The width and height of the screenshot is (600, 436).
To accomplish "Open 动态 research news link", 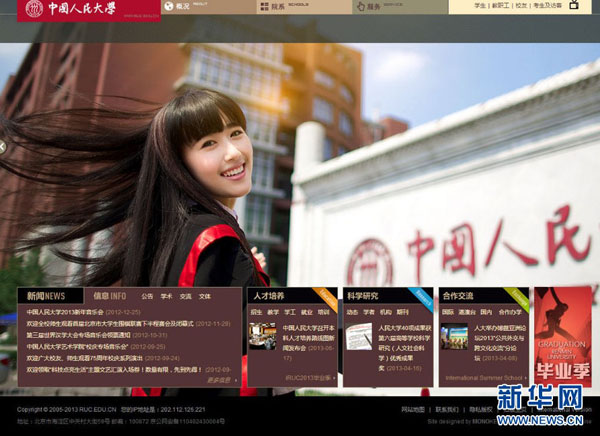I will [352, 312].
